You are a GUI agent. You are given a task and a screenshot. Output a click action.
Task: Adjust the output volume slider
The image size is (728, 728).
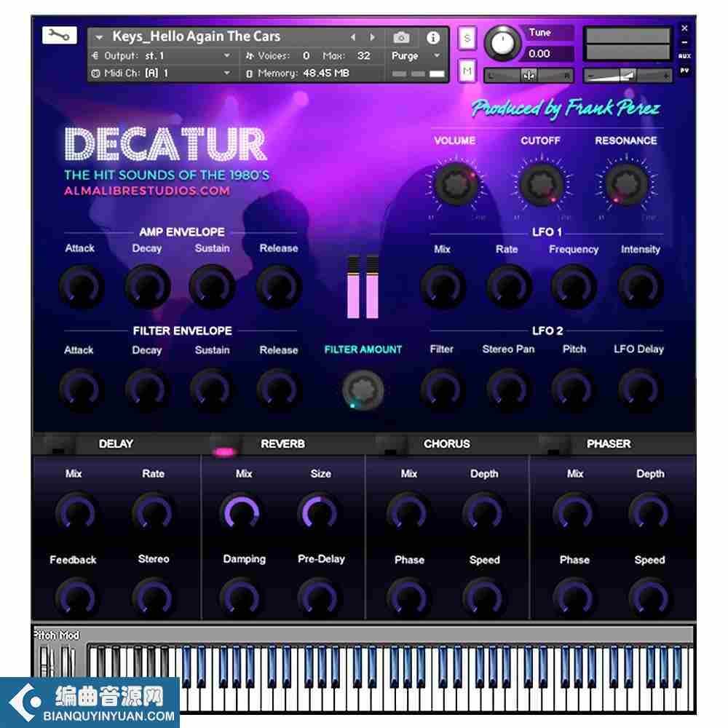click(x=628, y=75)
